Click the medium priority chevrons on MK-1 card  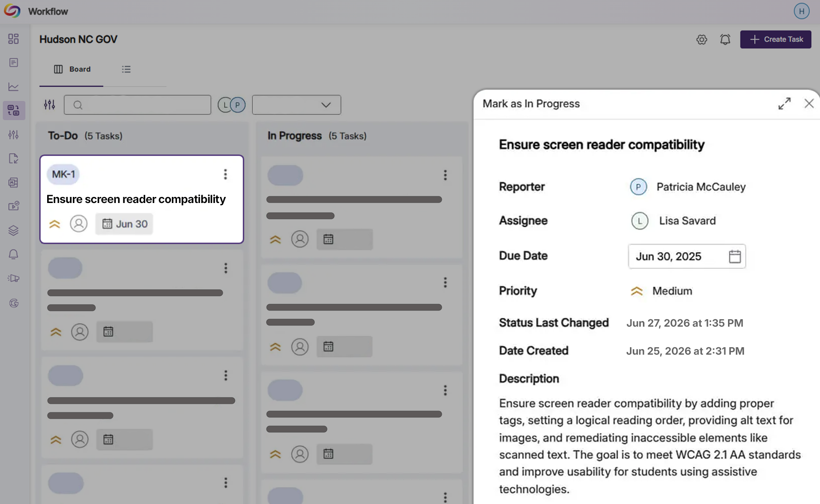55,224
